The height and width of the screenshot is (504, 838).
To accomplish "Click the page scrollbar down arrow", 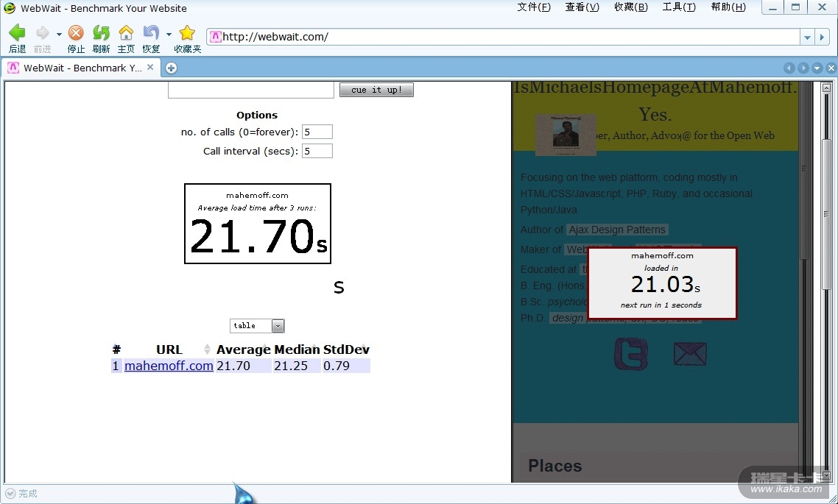I will [x=826, y=475].
